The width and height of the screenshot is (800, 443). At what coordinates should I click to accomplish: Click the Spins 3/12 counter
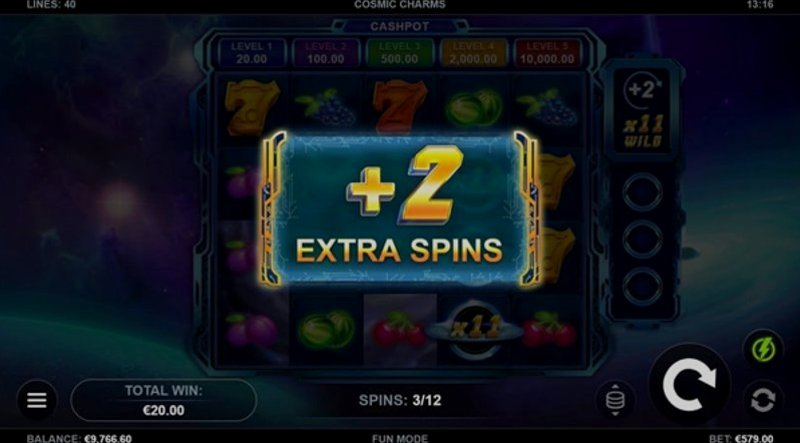tap(400, 400)
